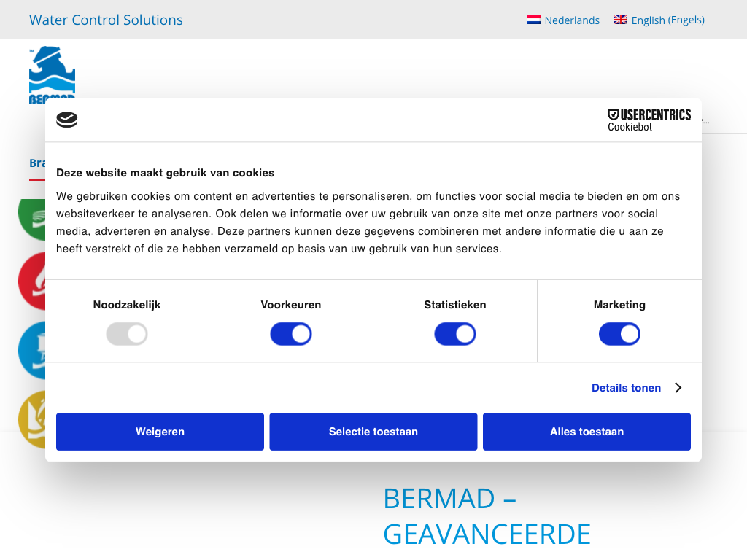747x560 pixels.
Task: Click the UK flag icon
Action: [x=620, y=20]
